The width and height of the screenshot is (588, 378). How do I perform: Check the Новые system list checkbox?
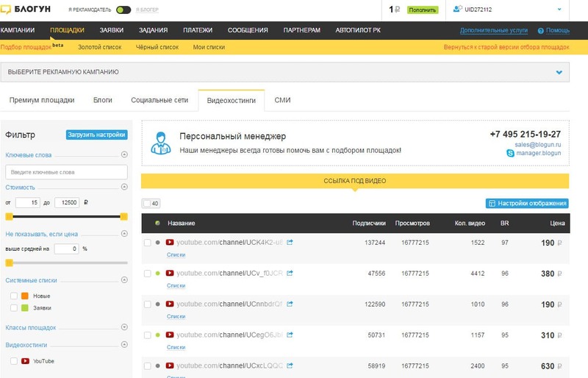point(13,296)
